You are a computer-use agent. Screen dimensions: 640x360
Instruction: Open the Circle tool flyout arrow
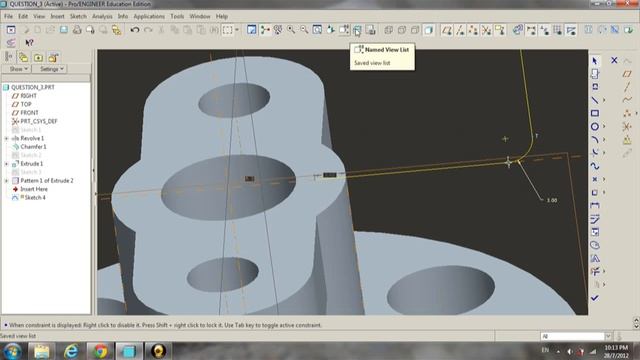[604, 127]
